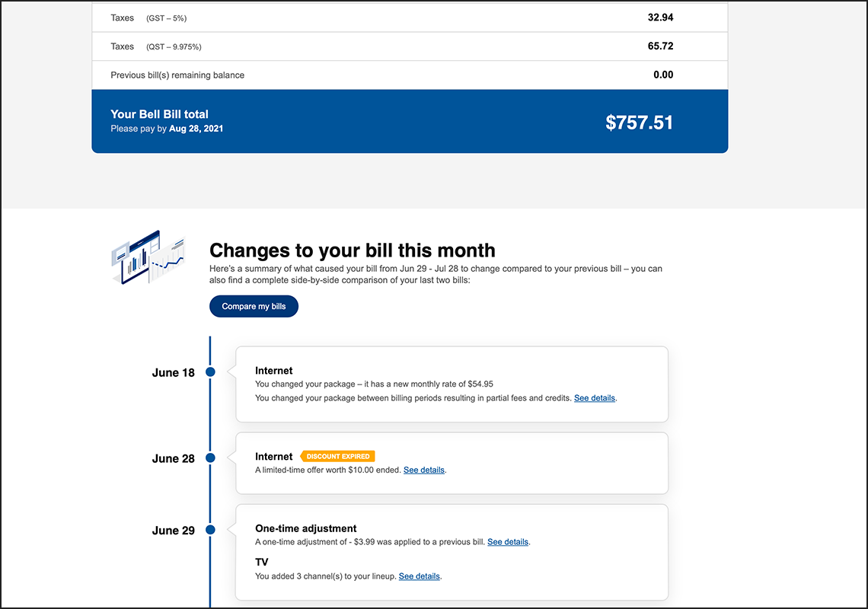
Task: Click the Compare my bills button
Action: (254, 306)
